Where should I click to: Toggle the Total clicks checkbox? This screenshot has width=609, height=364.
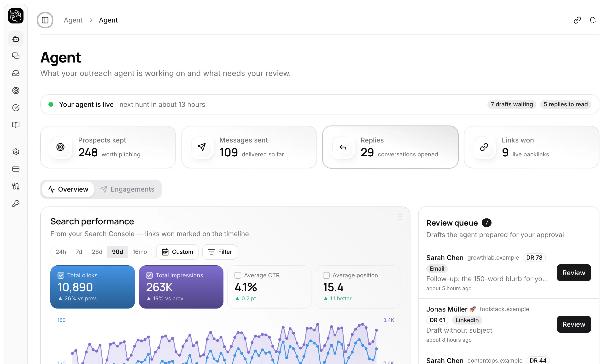coord(61,275)
